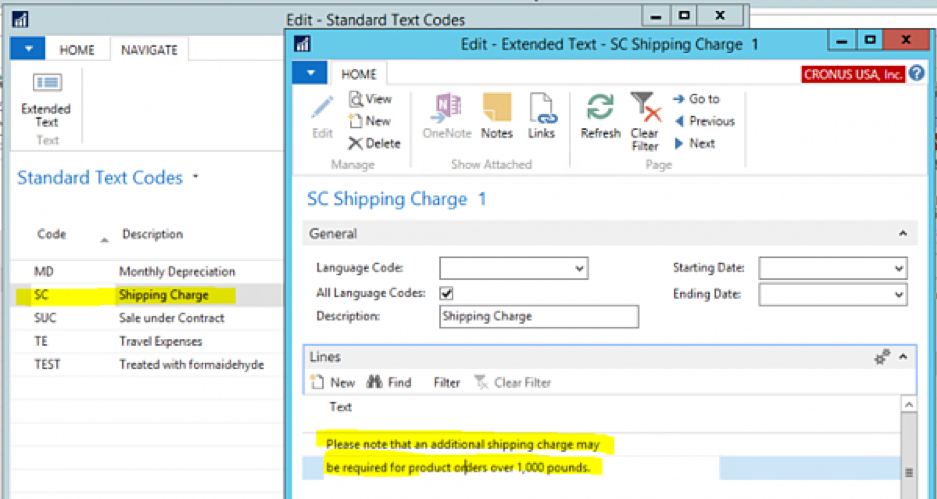Open Notes attachment

497,117
